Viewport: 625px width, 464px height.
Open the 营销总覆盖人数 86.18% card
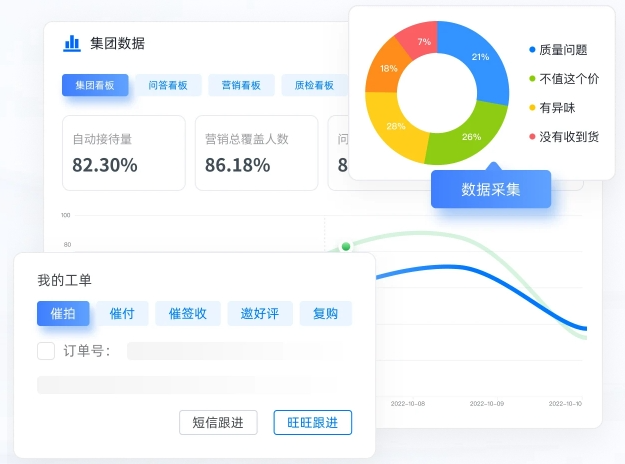tap(257, 153)
